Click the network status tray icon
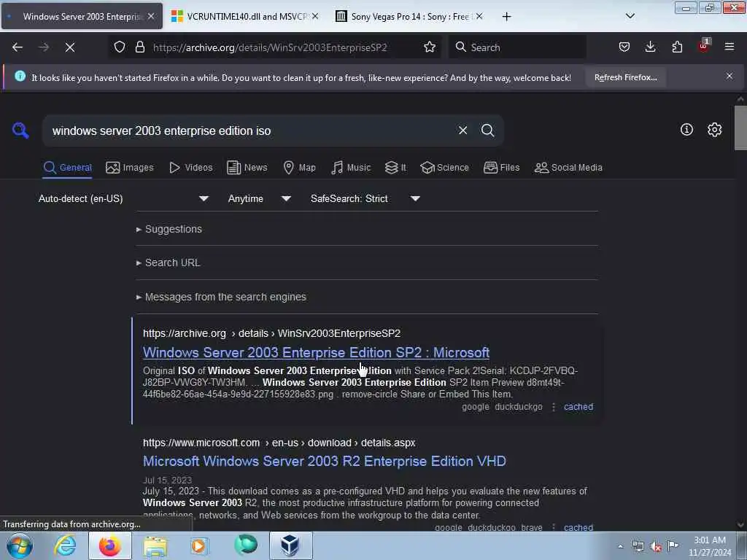747x560 pixels. tap(638, 546)
